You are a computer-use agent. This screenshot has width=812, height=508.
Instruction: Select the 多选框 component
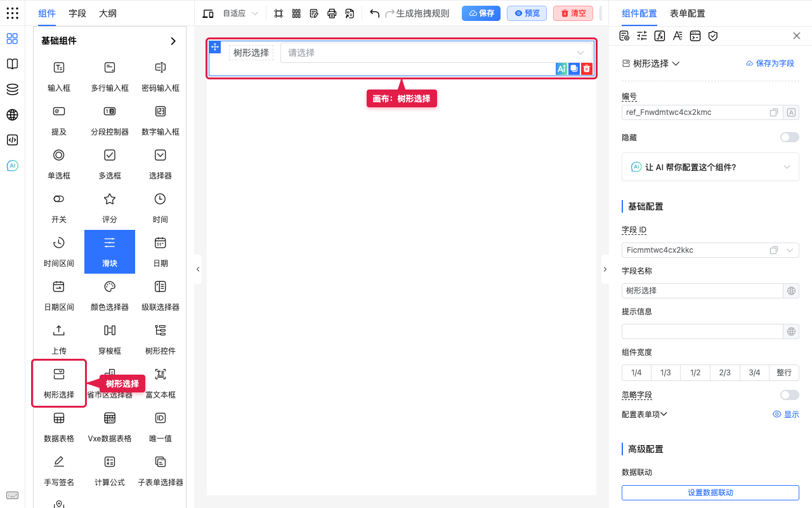coord(110,164)
